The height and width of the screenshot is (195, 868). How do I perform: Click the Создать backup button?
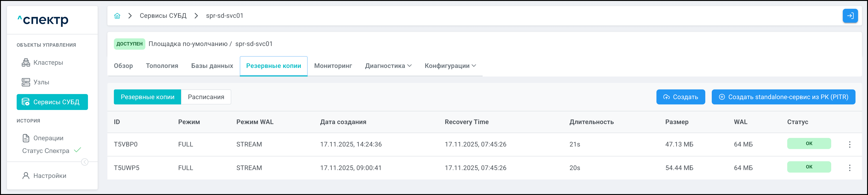tap(680, 97)
